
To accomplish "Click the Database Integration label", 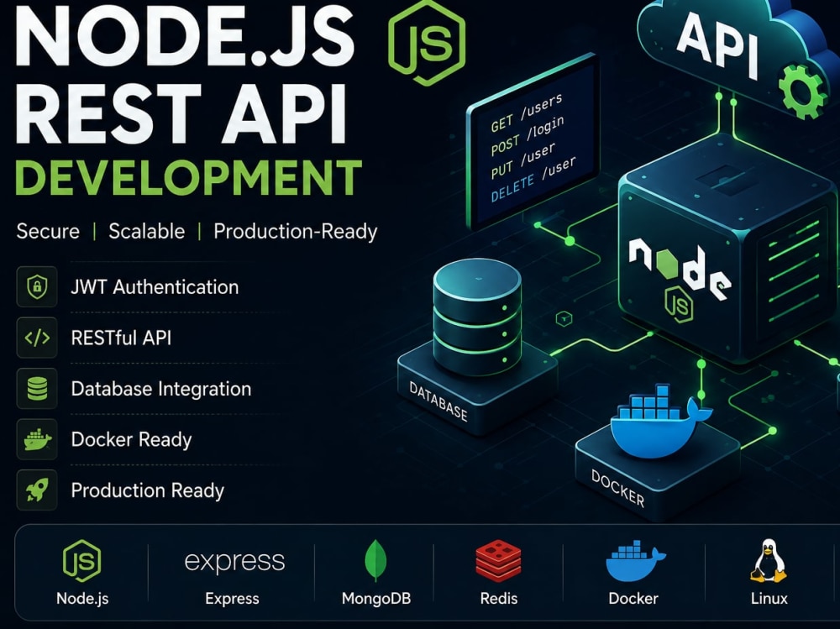I will click(161, 389).
